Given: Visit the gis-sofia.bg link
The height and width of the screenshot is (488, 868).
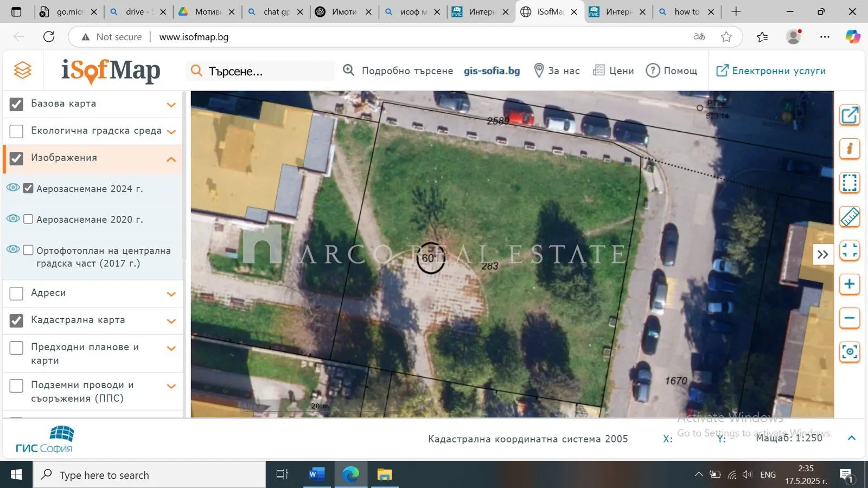Looking at the screenshot, I should [491, 70].
